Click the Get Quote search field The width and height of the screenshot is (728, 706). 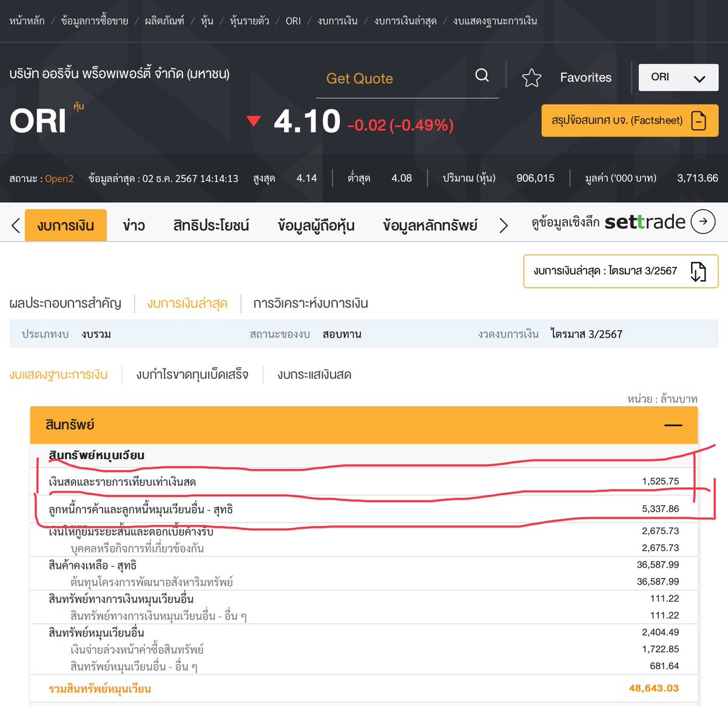click(407, 79)
